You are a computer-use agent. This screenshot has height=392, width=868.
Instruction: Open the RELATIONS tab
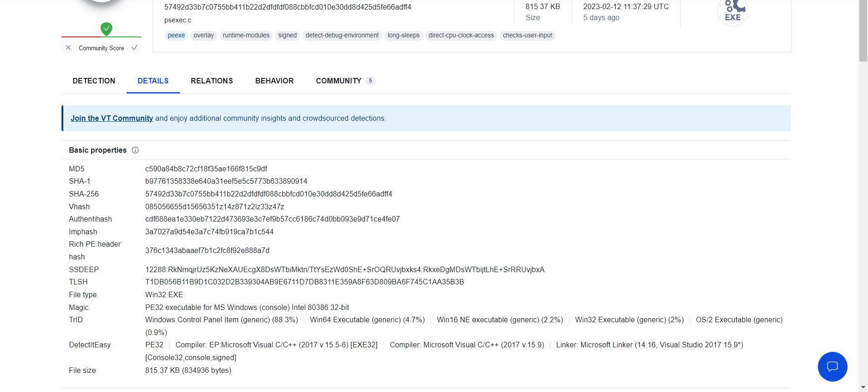[x=212, y=81]
